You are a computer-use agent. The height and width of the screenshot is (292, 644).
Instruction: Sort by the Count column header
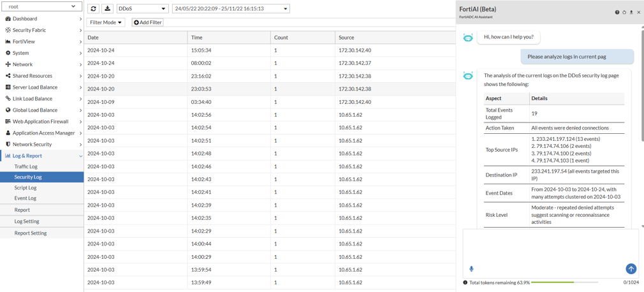tap(303, 38)
